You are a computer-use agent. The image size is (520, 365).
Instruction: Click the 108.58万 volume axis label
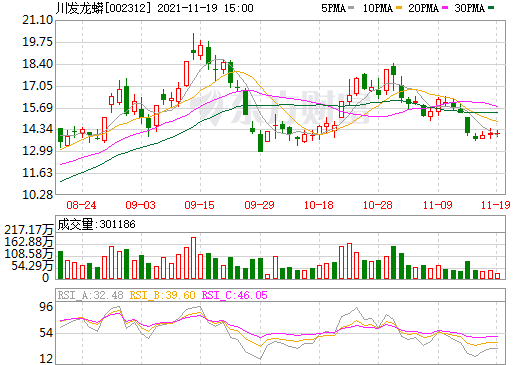pos(29,254)
